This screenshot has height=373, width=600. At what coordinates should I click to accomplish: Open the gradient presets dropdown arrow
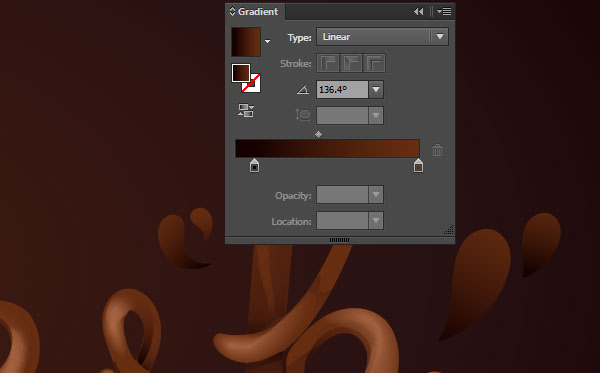pyautogui.click(x=267, y=41)
